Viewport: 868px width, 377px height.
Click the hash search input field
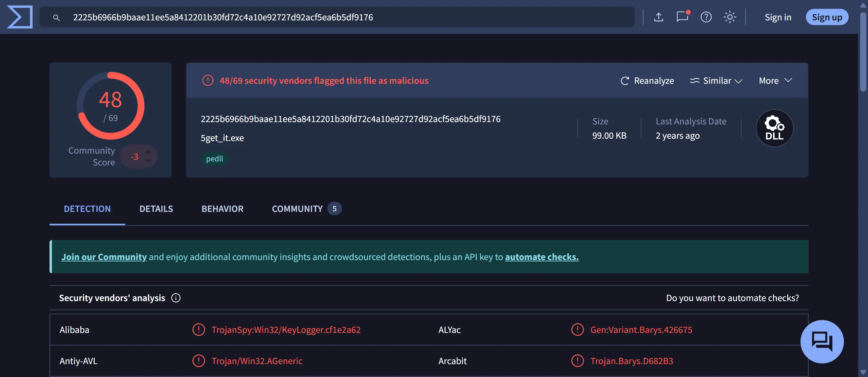pos(339,17)
